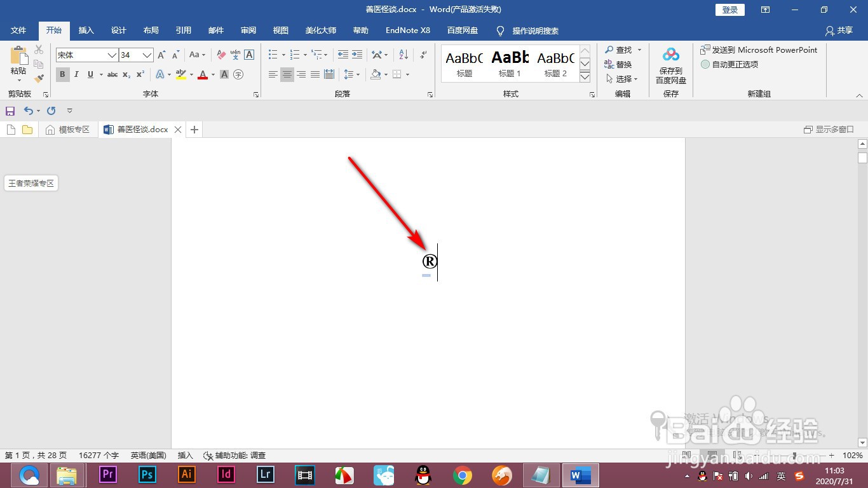Toggle Bold formatting
The image size is (868, 488).
[x=62, y=74]
